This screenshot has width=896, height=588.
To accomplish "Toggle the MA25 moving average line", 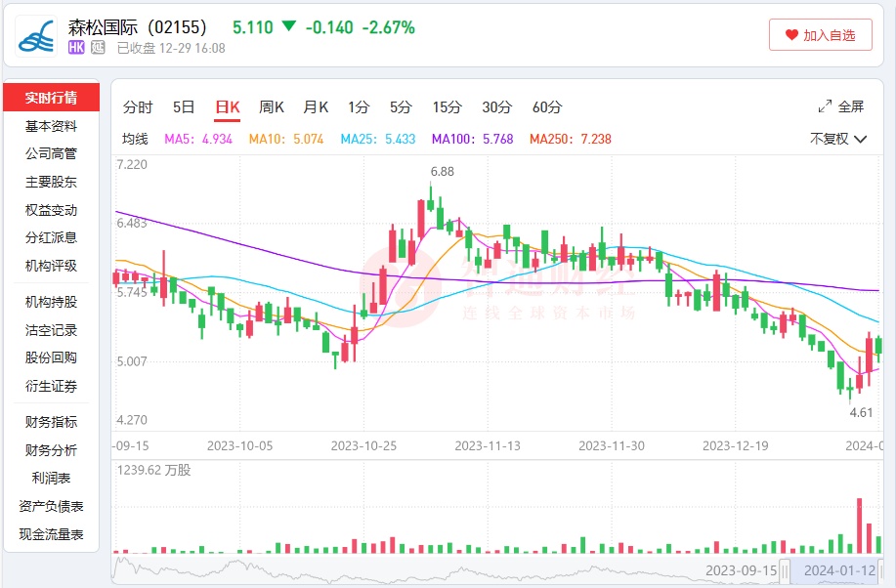I will point(378,139).
